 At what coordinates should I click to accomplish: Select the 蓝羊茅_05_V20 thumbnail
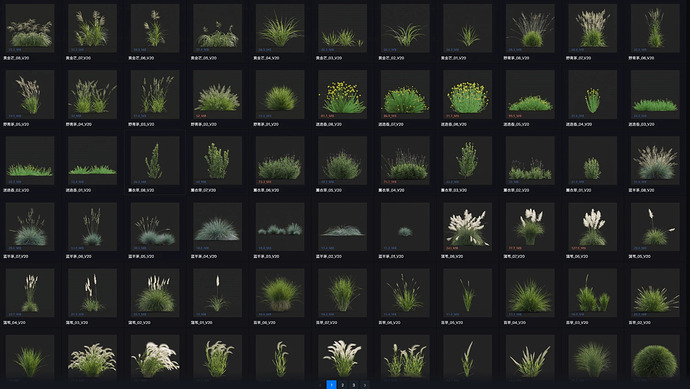click(155, 227)
